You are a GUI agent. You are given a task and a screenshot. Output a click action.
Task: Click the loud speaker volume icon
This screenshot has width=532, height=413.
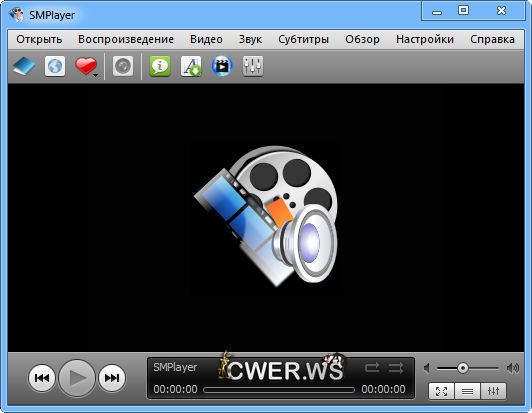click(513, 368)
